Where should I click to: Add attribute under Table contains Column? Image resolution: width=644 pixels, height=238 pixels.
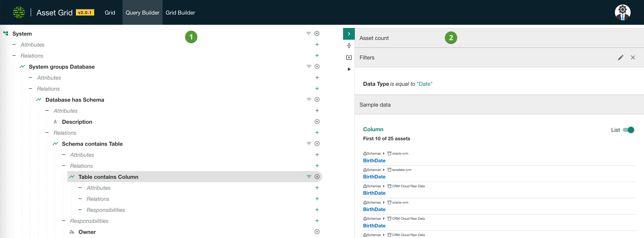317,187
